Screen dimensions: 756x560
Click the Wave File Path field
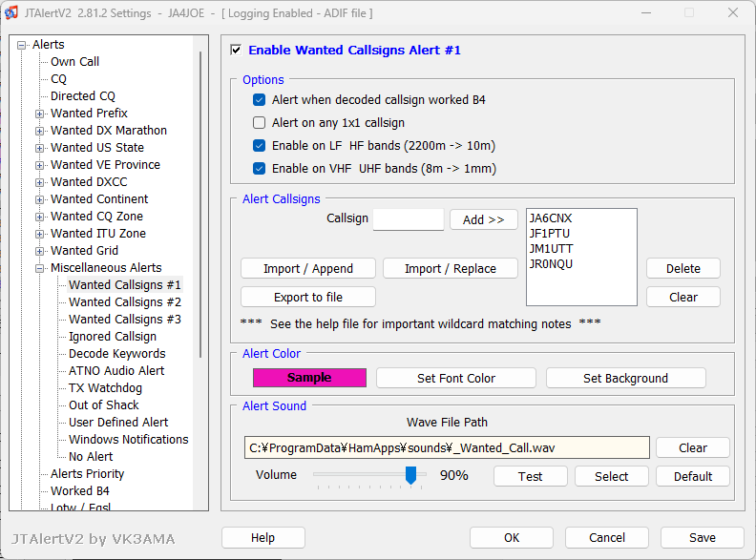coord(447,447)
